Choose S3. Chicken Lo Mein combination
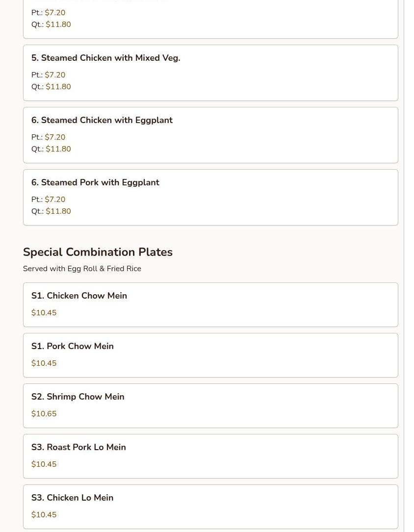The width and height of the screenshot is (414, 532). [72, 498]
